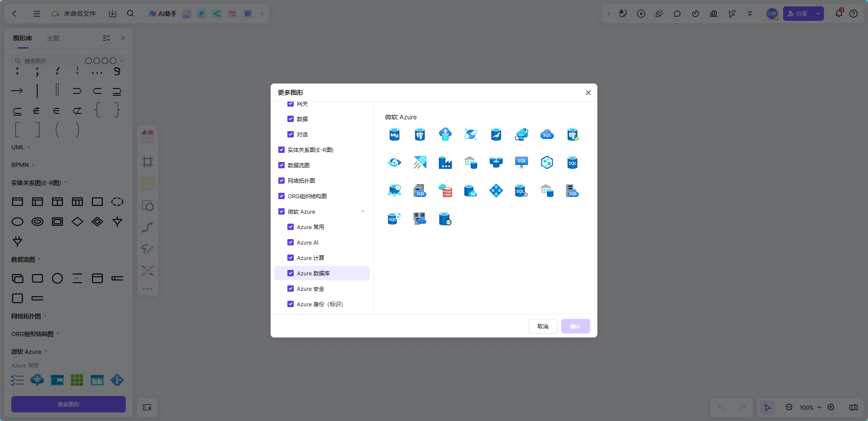
Task: Uncheck the Azure 常用 checkbox
Action: pos(291,227)
